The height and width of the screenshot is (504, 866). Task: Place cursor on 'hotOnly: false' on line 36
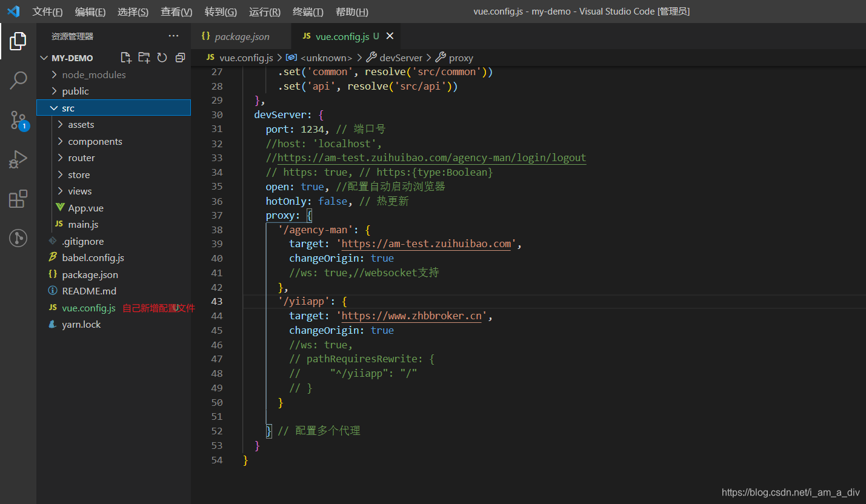point(306,201)
